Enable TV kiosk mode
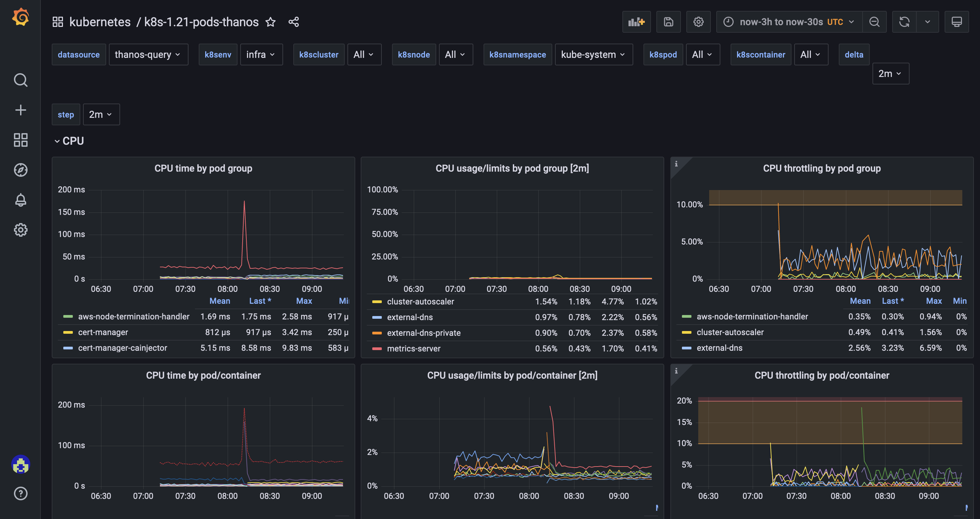This screenshot has width=980, height=519. click(x=957, y=22)
